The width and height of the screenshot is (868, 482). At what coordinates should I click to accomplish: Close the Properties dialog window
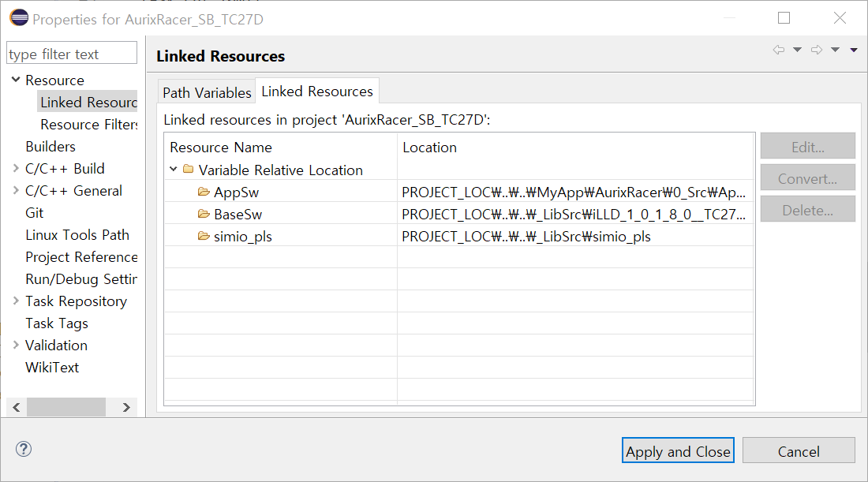click(x=840, y=17)
